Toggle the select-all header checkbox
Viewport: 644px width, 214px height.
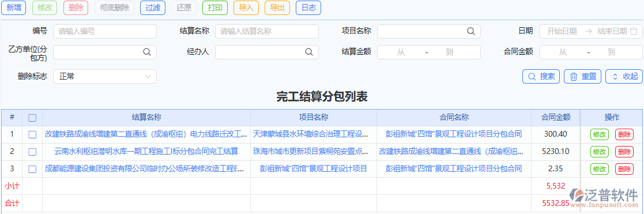[x=32, y=118]
